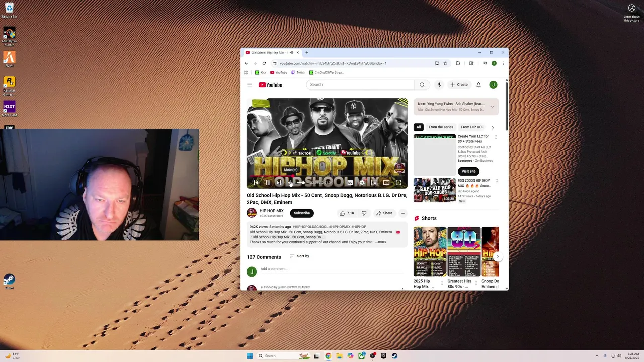Click the #HIPHOPOLDSCHOOL hashtag

click(x=310, y=227)
